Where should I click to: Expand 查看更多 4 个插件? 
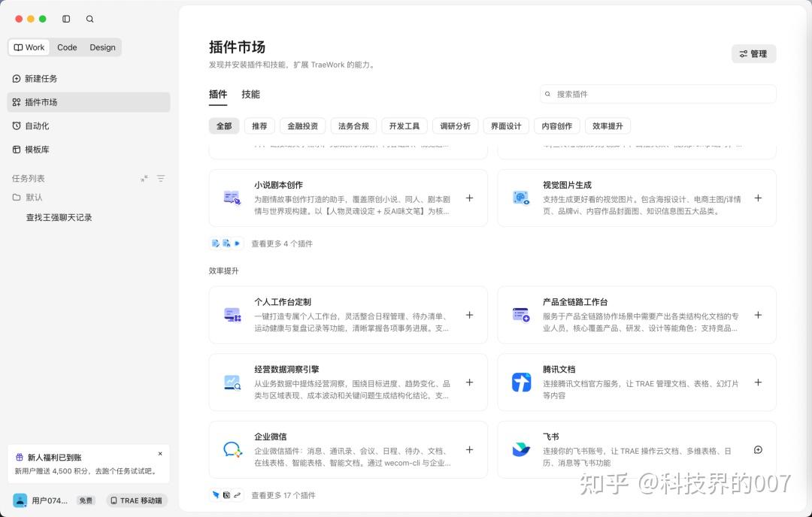pyautogui.click(x=282, y=243)
